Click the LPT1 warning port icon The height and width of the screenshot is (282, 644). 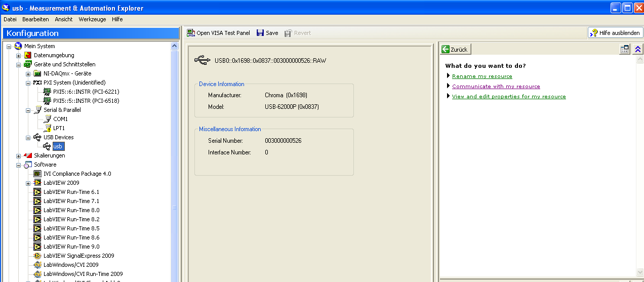click(47, 128)
